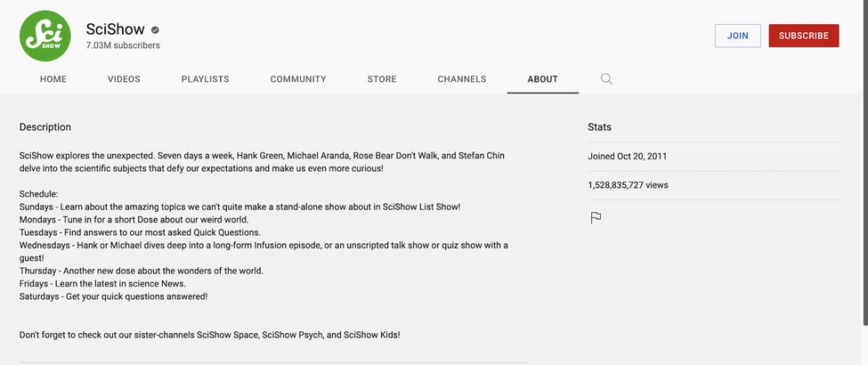Viewport: 868px width, 365px height.
Task: Subscribe to the SciShow channel
Action: pos(803,36)
